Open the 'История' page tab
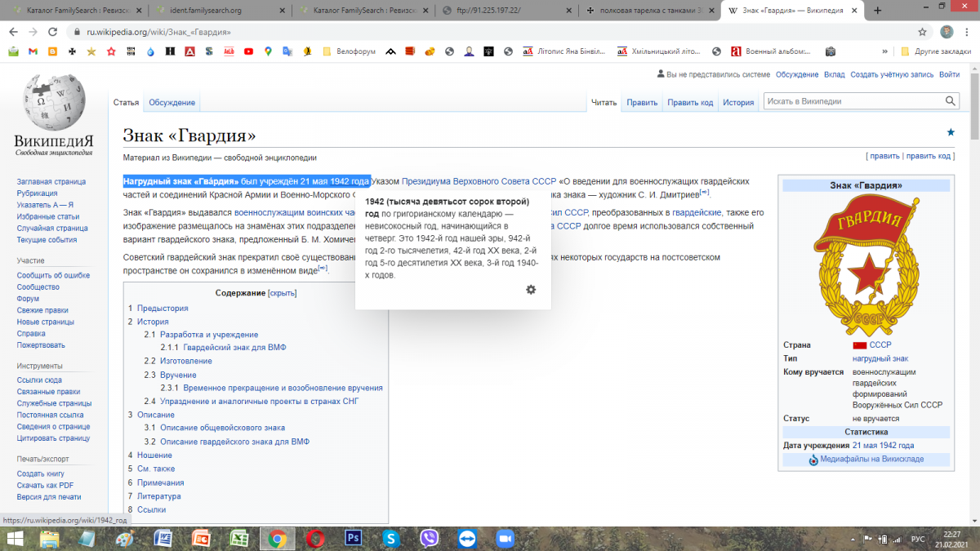980x551 pixels. point(737,103)
